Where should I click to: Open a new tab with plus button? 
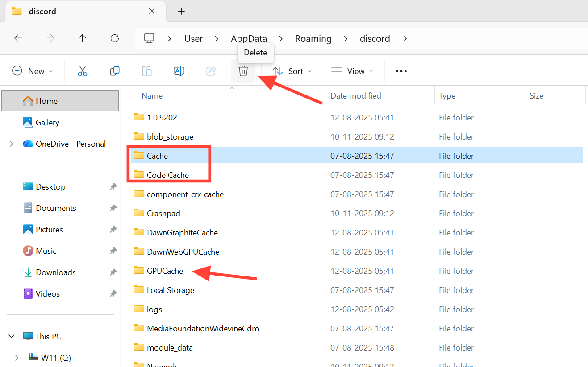(181, 12)
